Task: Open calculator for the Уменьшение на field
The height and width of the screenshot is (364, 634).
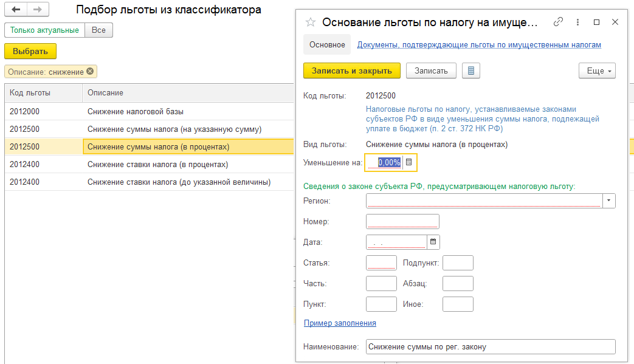Action: (408, 162)
